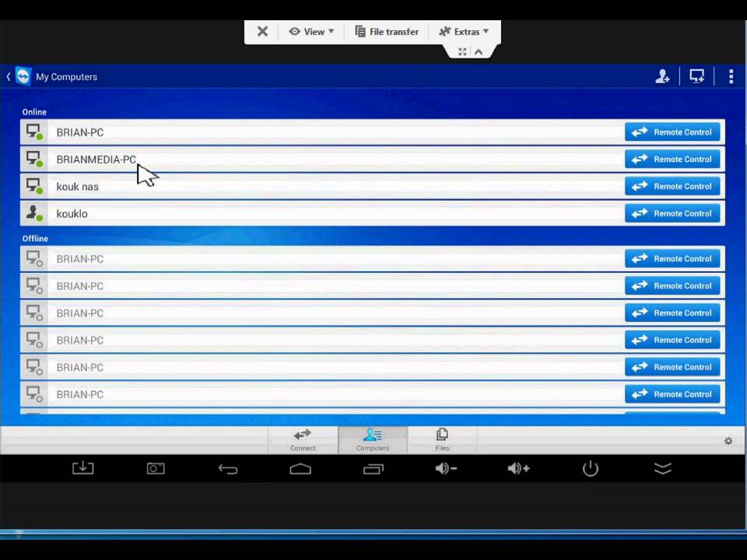This screenshot has width=747, height=560.
Task: Open the three-dot overflow menu
Action: tap(731, 76)
